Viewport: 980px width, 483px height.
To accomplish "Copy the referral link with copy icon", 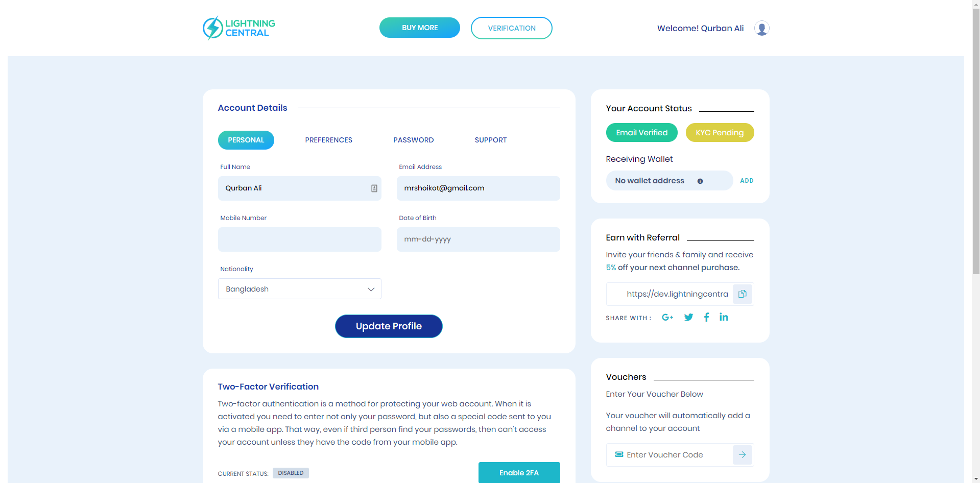I will click(x=743, y=294).
